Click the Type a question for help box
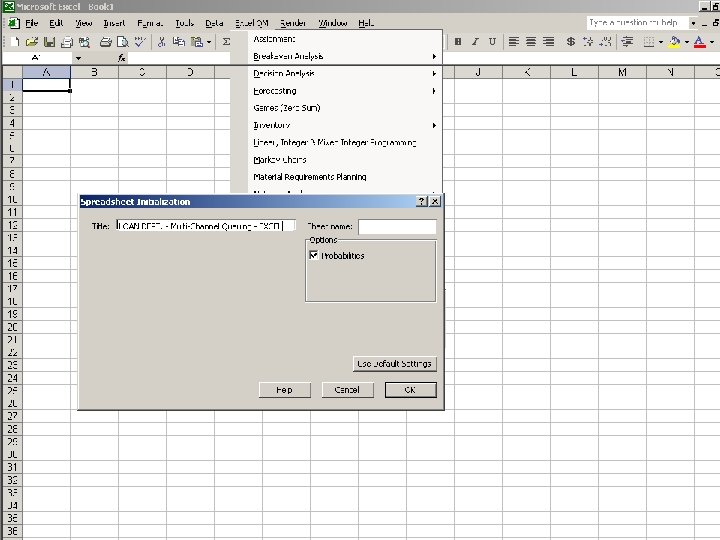 point(637,23)
